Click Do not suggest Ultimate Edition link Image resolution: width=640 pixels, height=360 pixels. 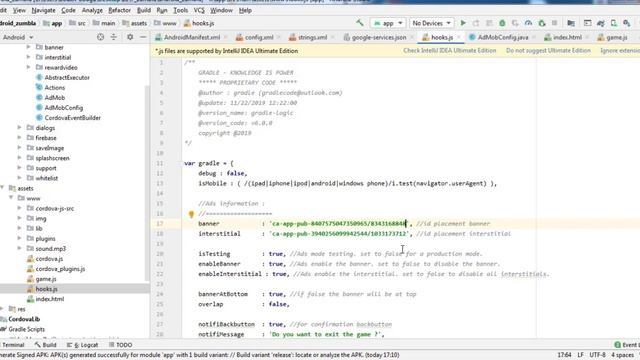point(548,51)
